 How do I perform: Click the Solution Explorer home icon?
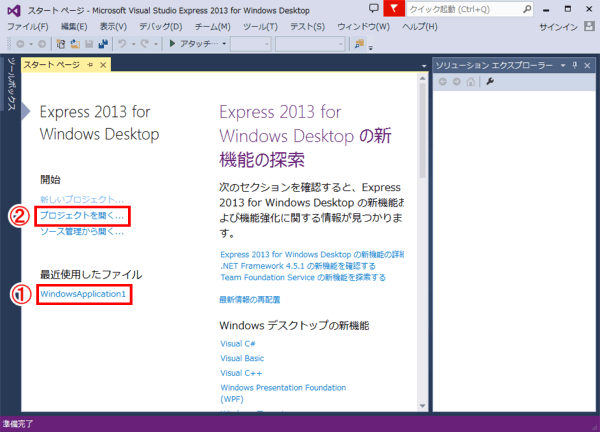click(x=470, y=82)
